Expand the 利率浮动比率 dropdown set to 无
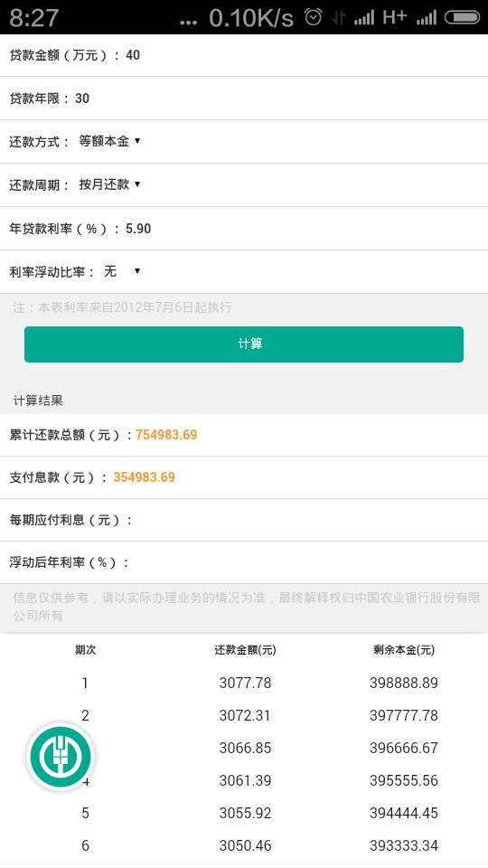Viewport: 488px width, 868px height. click(x=122, y=271)
